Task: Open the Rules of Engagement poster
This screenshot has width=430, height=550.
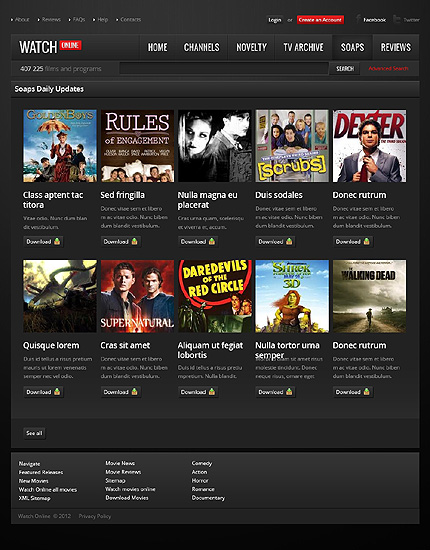Action: [137, 146]
